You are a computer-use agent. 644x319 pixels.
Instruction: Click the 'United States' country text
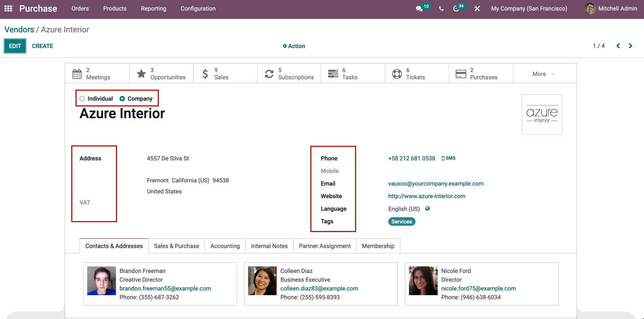164,192
